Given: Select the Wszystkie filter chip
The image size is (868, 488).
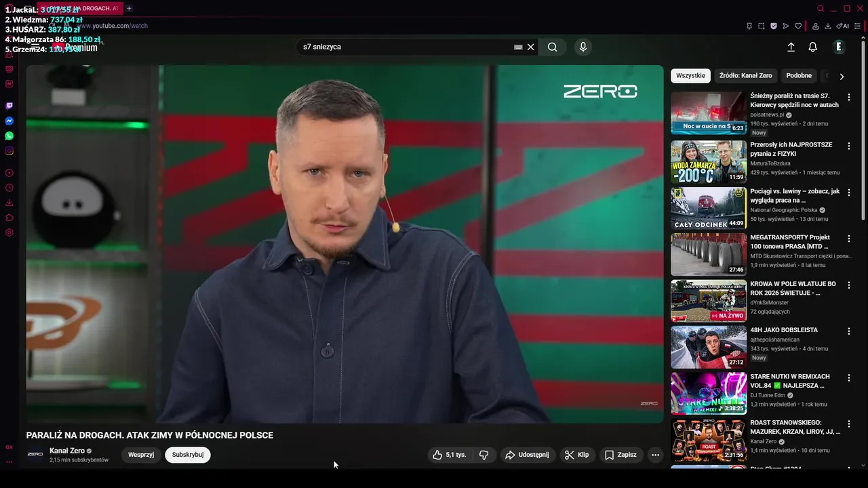Looking at the screenshot, I should (x=690, y=76).
